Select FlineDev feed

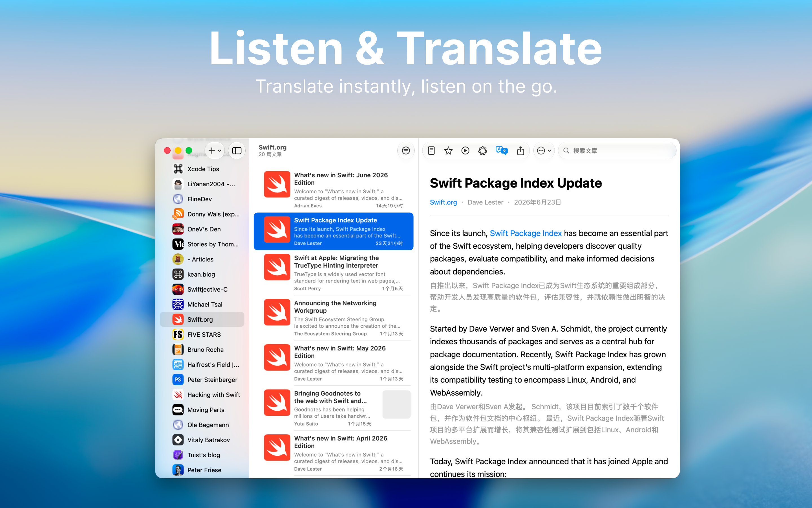(202, 199)
